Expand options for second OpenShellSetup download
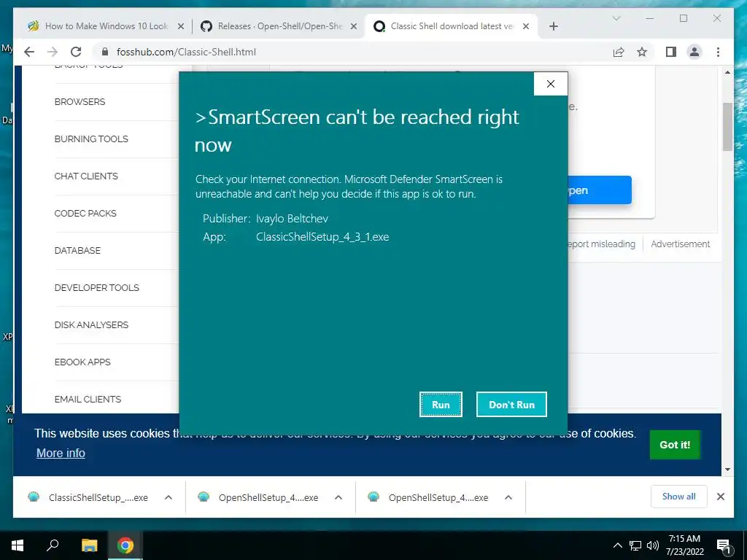The height and width of the screenshot is (560, 747). coord(508,497)
